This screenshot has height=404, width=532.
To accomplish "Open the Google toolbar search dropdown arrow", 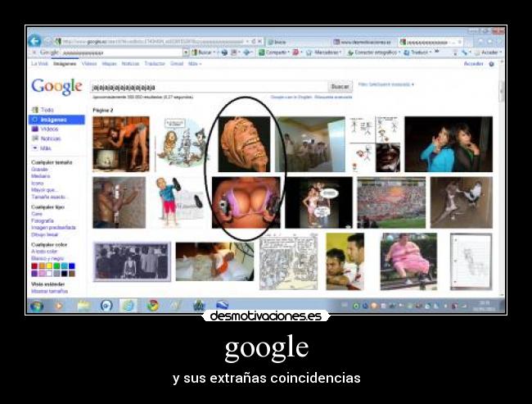I will (186, 52).
